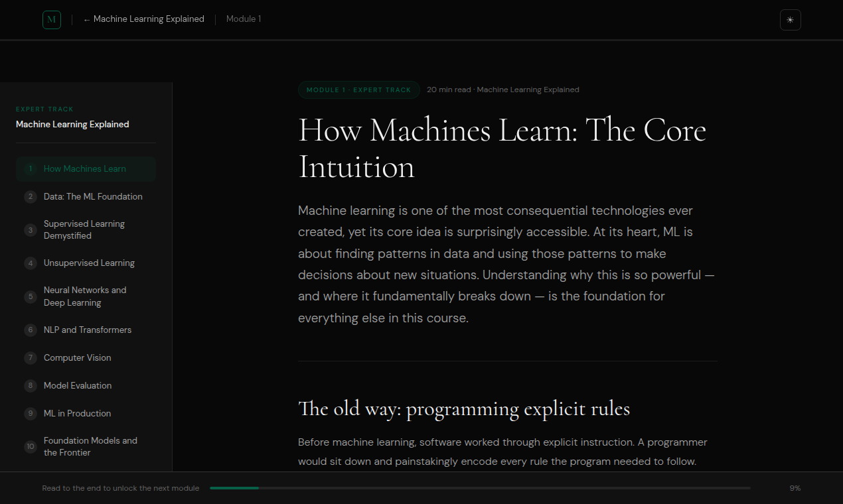Click the number 10 module badge
This screenshot has width=843, height=504.
(30, 446)
